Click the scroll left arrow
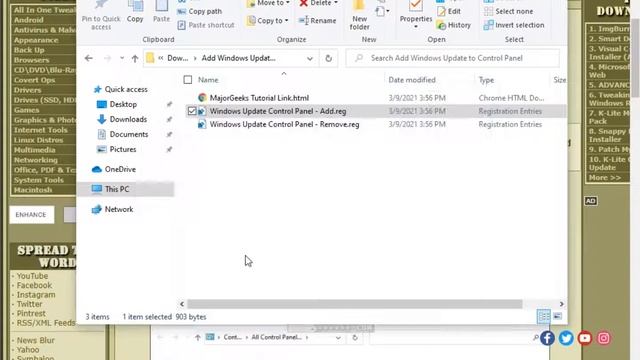This screenshot has height=360, width=640. (x=182, y=304)
